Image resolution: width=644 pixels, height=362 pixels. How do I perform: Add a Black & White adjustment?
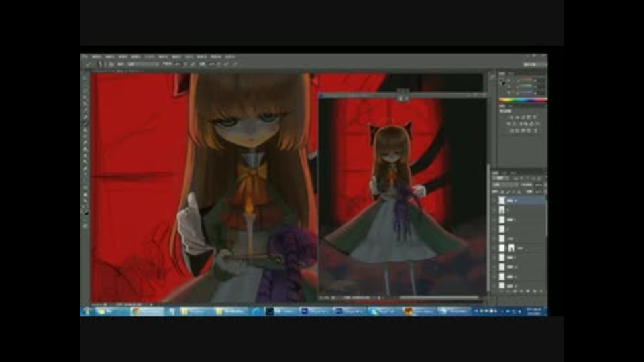(520, 123)
